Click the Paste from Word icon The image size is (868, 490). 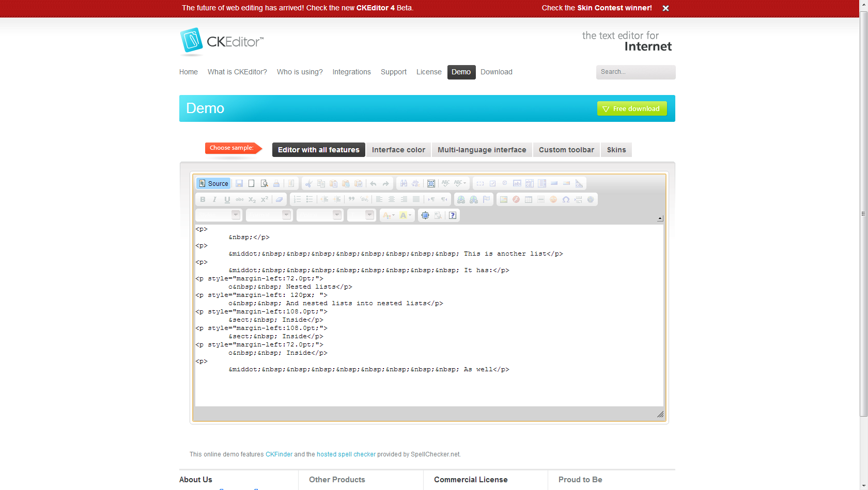[358, 183]
